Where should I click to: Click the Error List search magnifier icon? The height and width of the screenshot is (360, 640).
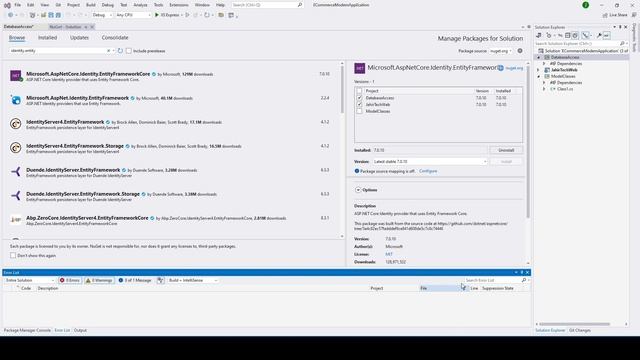pos(524,280)
